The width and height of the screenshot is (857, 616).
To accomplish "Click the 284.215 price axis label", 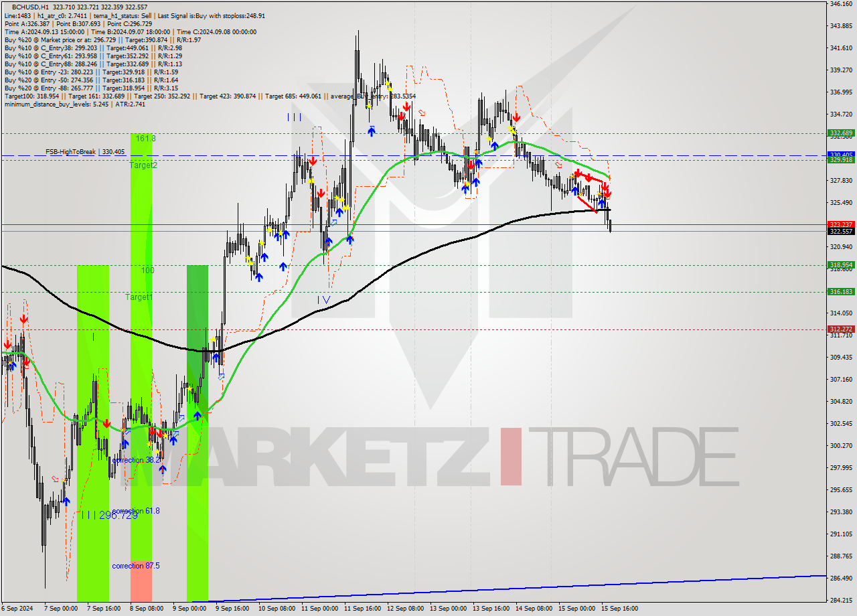I will tap(841, 601).
